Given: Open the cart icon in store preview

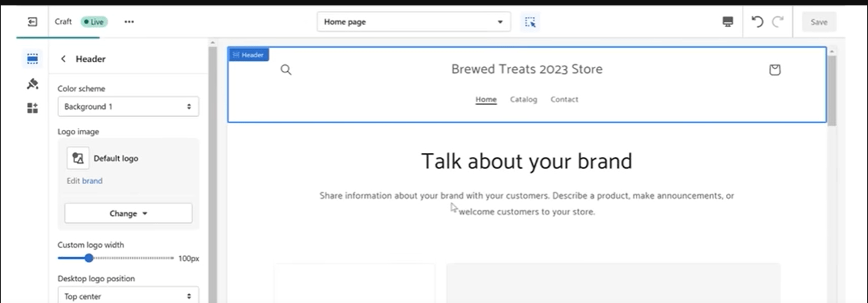Looking at the screenshot, I should 775,70.
